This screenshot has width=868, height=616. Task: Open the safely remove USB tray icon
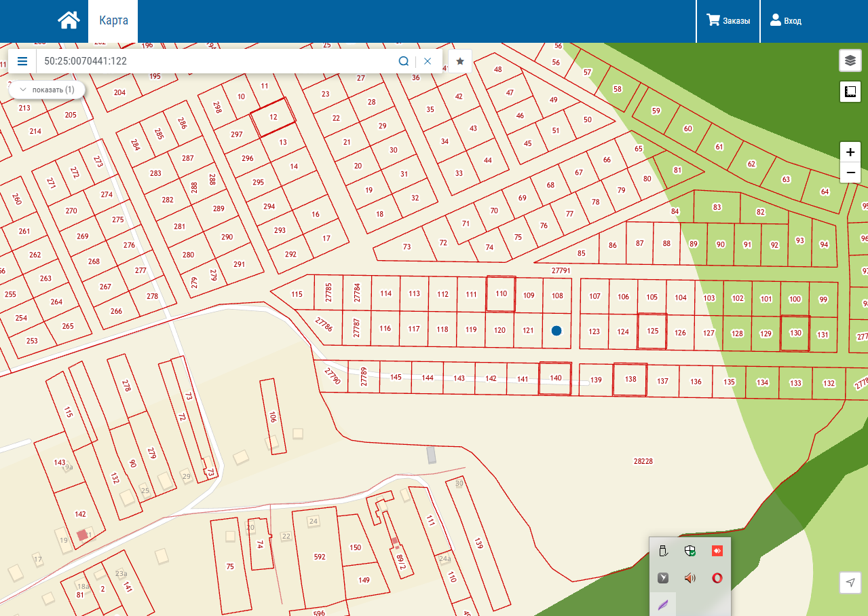pyautogui.click(x=664, y=551)
